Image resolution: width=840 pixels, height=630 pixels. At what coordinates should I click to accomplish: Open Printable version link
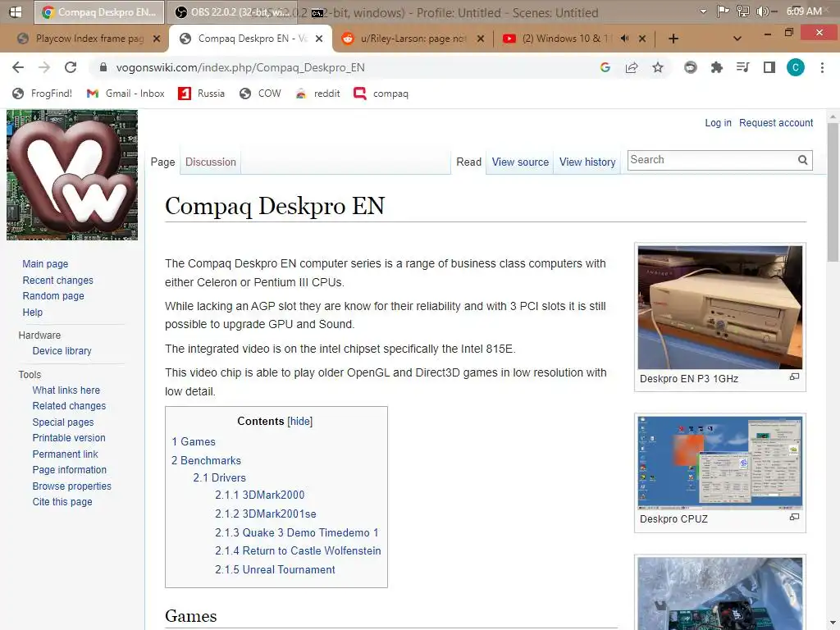tap(69, 438)
